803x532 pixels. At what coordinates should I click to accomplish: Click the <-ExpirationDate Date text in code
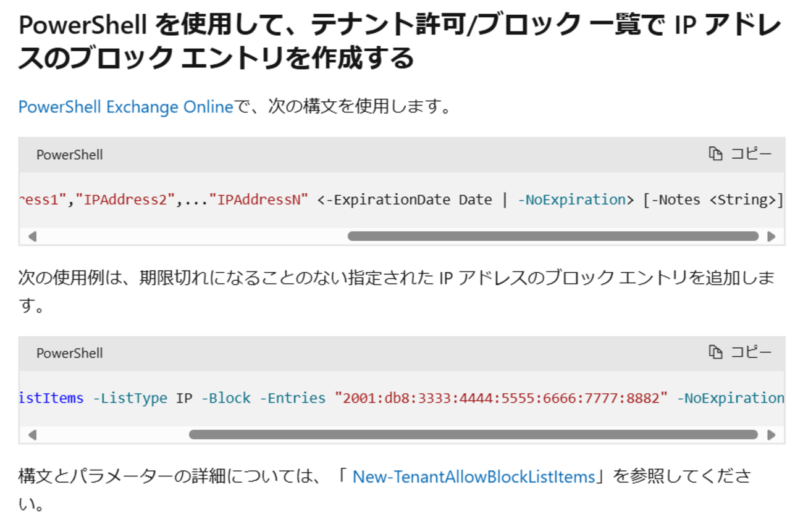pyautogui.click(x=405, y=200)
